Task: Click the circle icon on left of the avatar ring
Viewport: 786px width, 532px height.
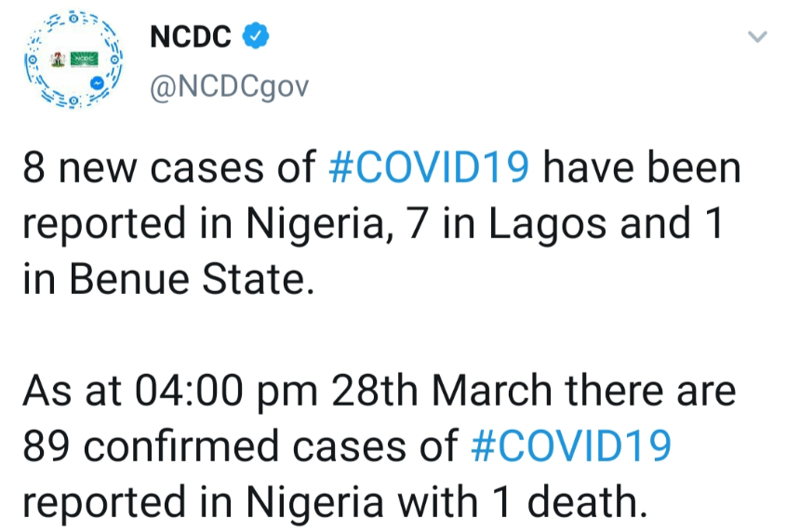Action: tap(33, 60)
